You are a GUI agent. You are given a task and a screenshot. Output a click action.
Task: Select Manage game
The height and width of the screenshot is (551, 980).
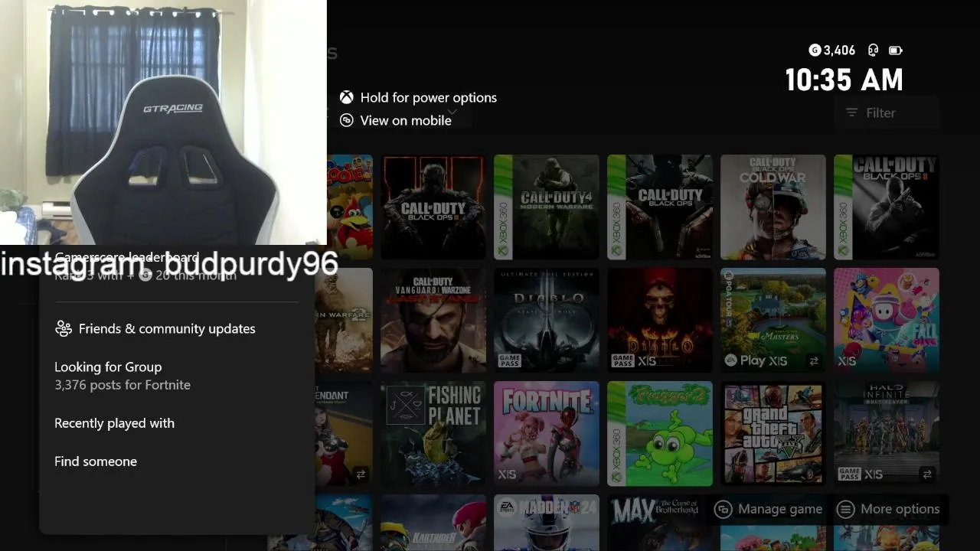coord(768,509)
